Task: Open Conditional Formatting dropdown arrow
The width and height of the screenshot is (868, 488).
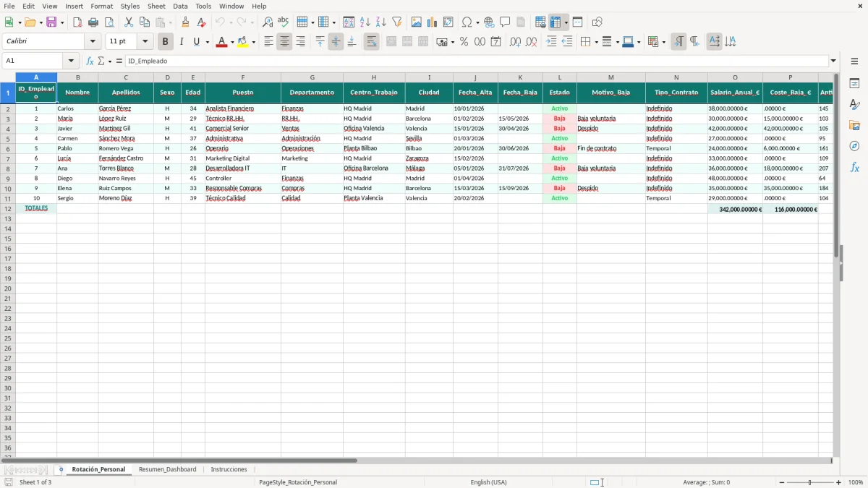Action: pyautogui.click(x=663, y=42)
